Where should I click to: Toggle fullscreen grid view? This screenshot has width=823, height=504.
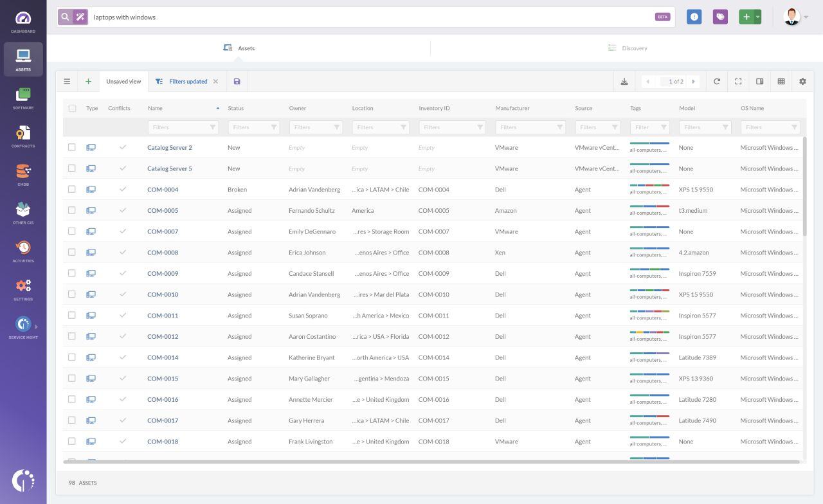(x=738, y=82)
